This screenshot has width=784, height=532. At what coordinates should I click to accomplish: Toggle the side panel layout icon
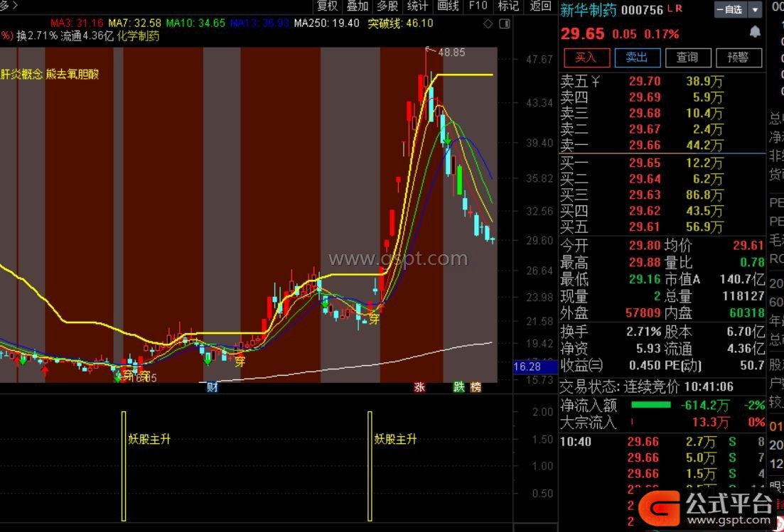pos(505,23)
